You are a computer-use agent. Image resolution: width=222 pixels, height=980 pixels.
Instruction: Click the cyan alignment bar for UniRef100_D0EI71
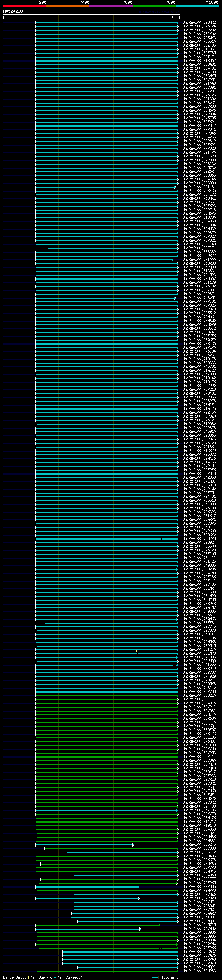click(113, 248)
